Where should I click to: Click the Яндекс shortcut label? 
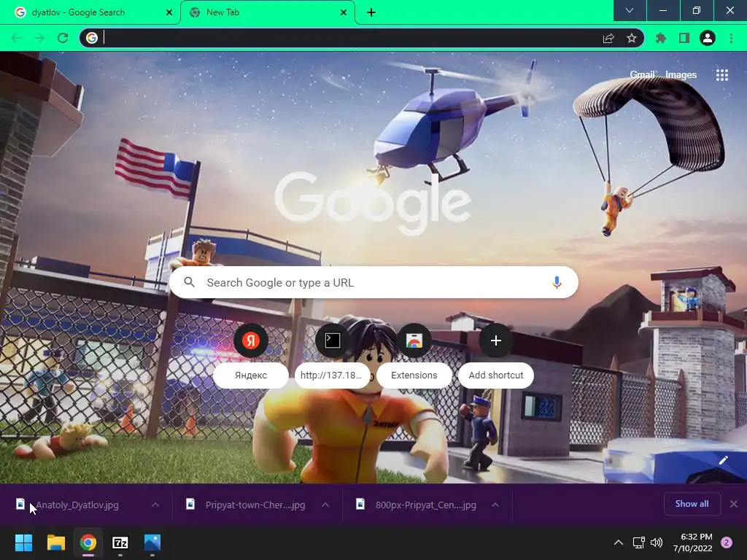(x=251, y=376)
